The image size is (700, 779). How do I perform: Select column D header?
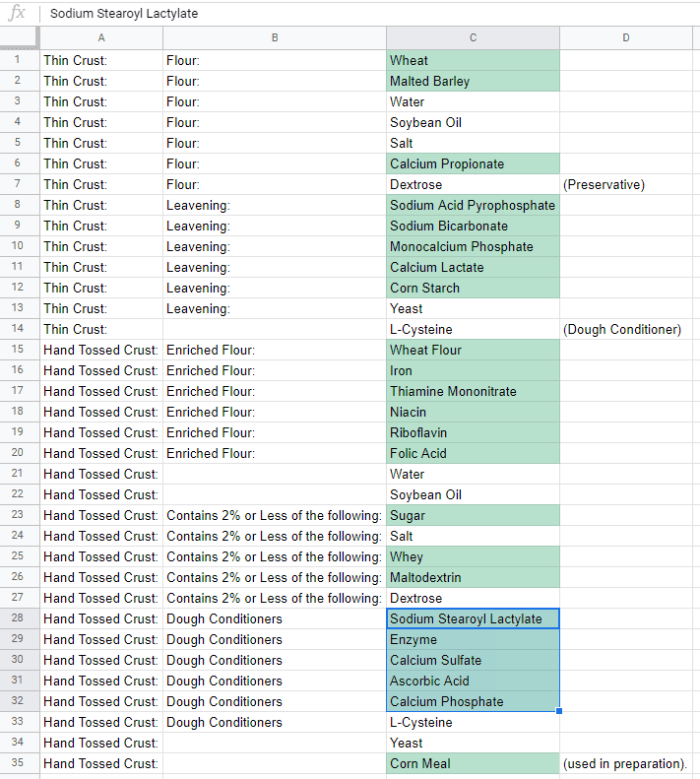(x=626, y=37)
